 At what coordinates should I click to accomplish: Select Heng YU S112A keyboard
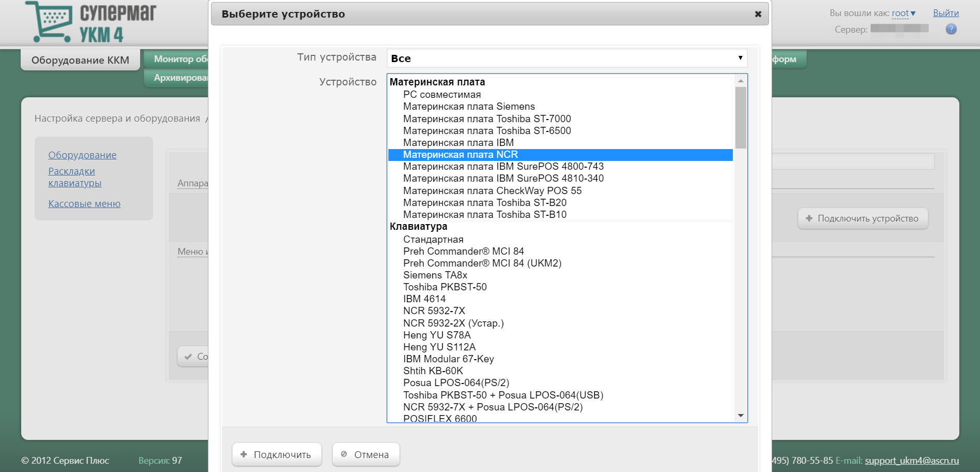tap(561, 347)
